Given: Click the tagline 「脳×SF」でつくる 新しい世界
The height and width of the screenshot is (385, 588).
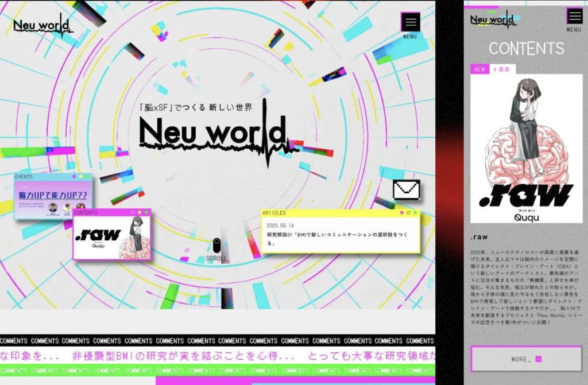Looking at the screenshot, I should (x=195, y=108).
